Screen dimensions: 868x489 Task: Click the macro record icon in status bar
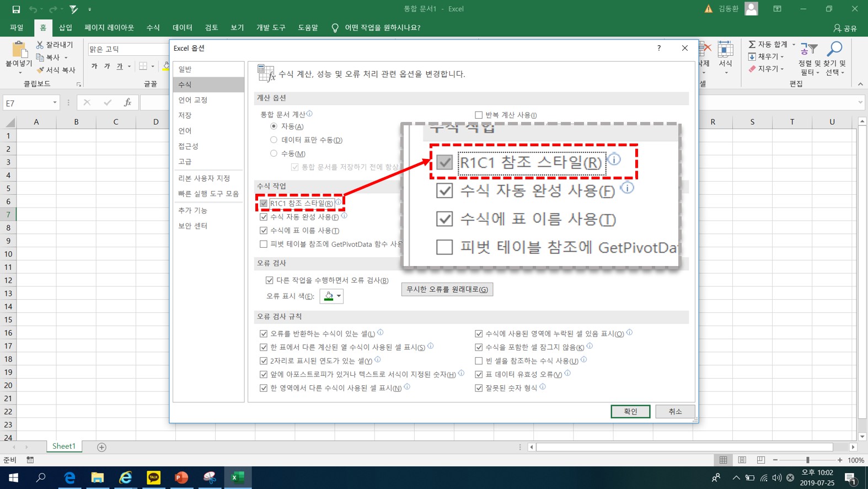pos(30,460)
